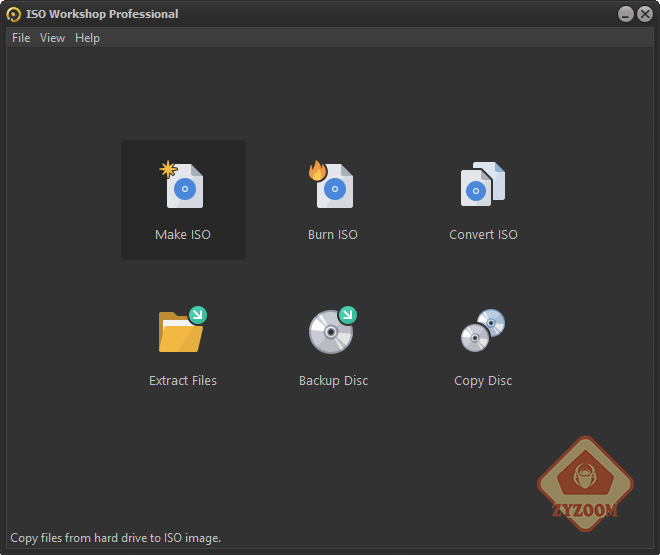The image size is (660, 555).
Task: Open Extract Files folder icon
Action: pyautogui.click(x=183, y=330)
